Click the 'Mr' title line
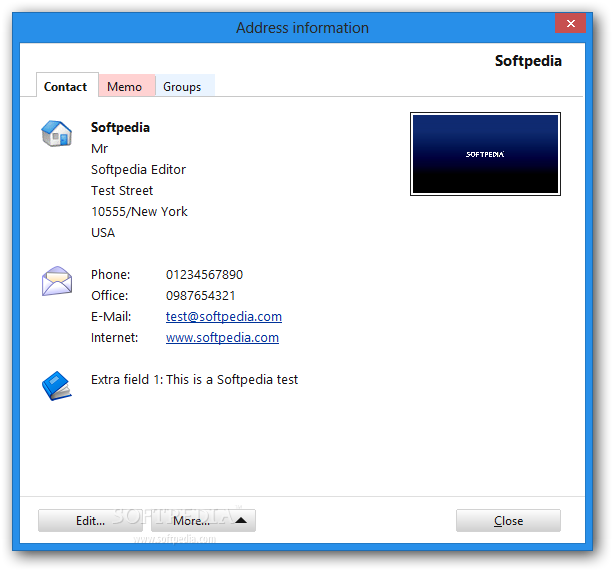Screen dimensions: 613x571 click(99, 149)
